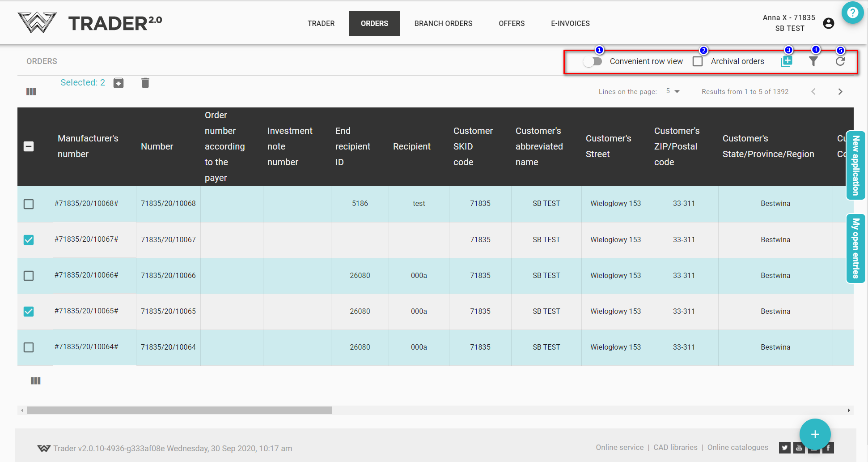Enable the Archival orders checkbox
The width and height of the screenshot is (868, 462).
click(698, 61)
